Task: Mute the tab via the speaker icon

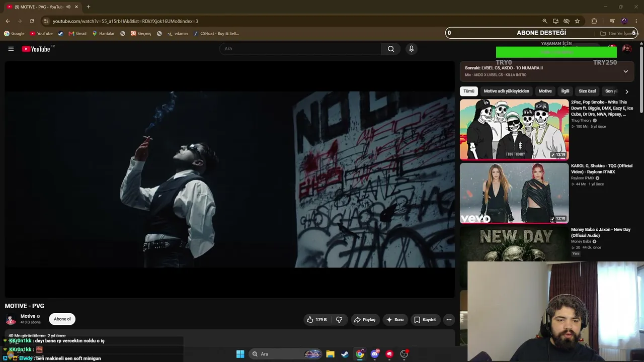Action: (68, 7)
